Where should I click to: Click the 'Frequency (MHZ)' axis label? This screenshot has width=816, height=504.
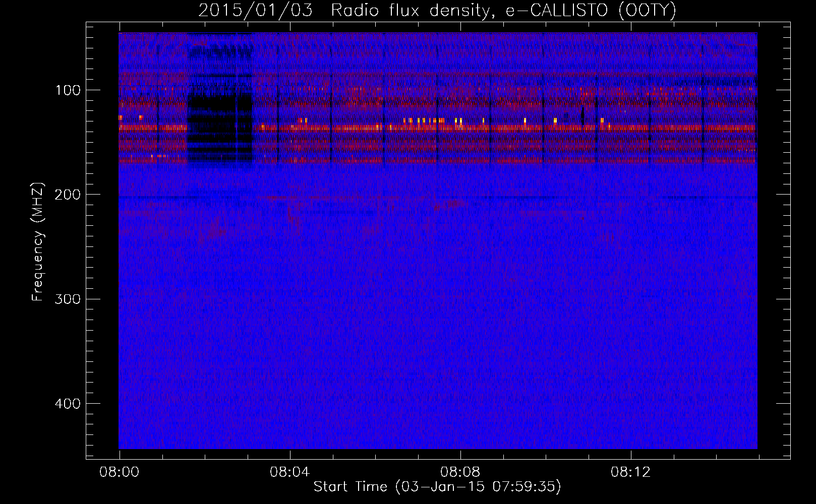tap(38, 241)
